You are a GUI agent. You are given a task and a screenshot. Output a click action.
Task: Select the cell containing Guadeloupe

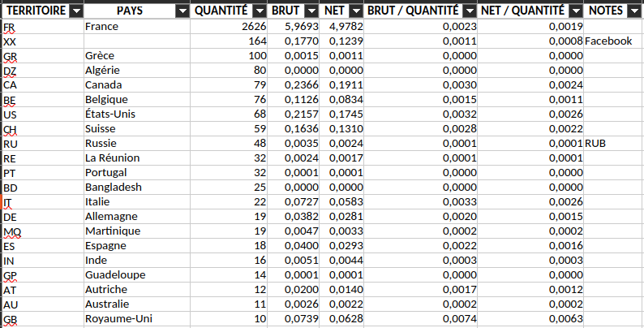coord(137,275)
